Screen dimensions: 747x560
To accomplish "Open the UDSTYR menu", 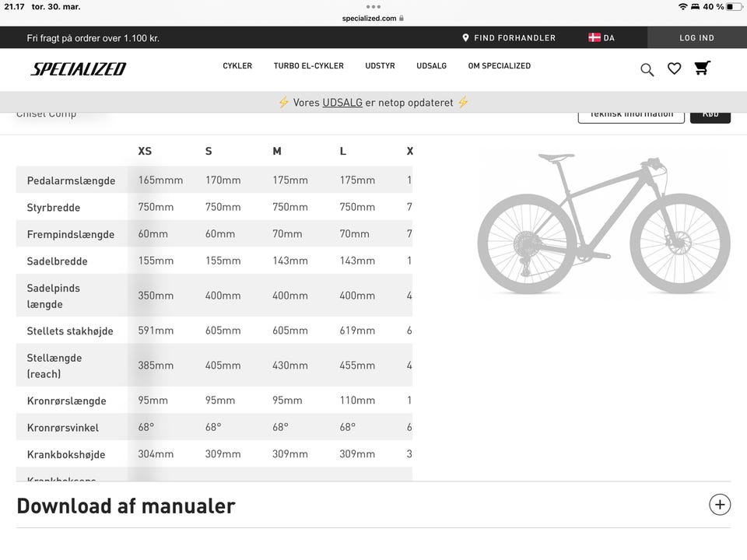I will click(380, 65).
